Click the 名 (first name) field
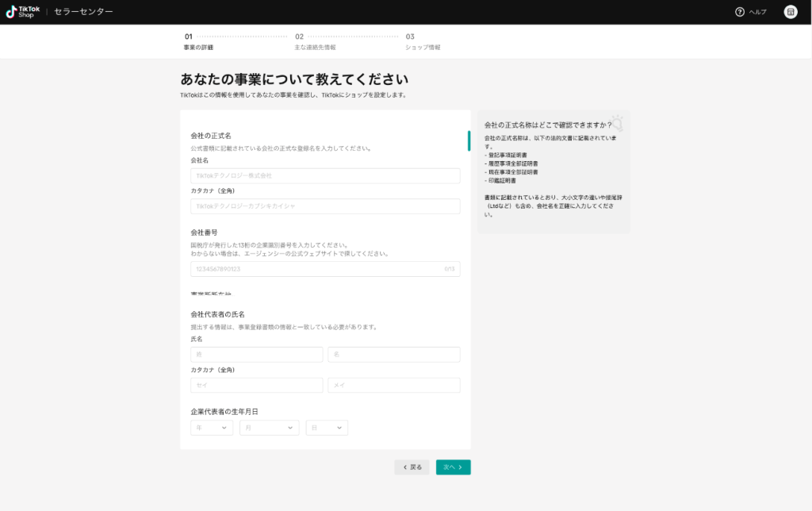The width and height of the screenshot is (812, 511). pos(393,354)
